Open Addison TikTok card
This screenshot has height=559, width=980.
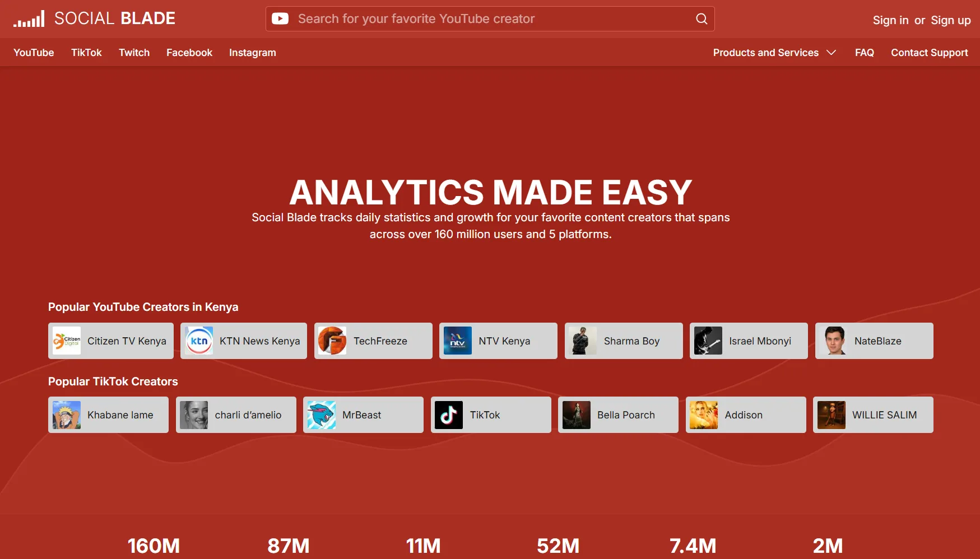coord(746,415)
